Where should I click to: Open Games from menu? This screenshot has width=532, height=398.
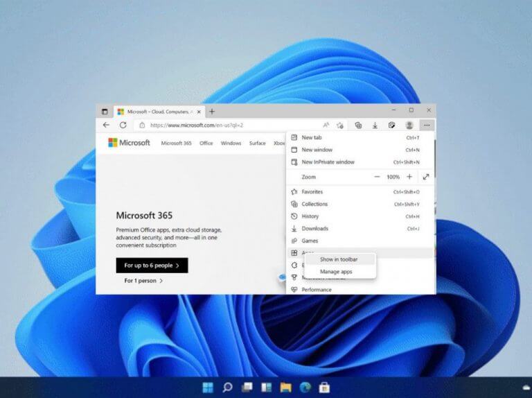360,241
